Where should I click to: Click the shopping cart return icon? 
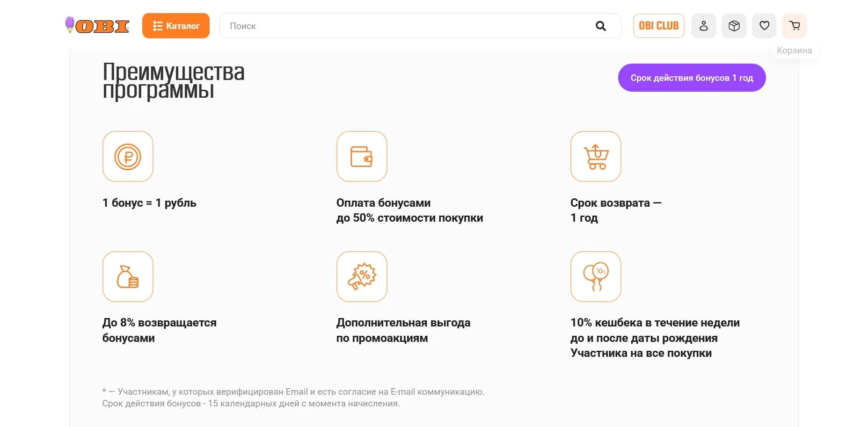[x=595, y=157]
